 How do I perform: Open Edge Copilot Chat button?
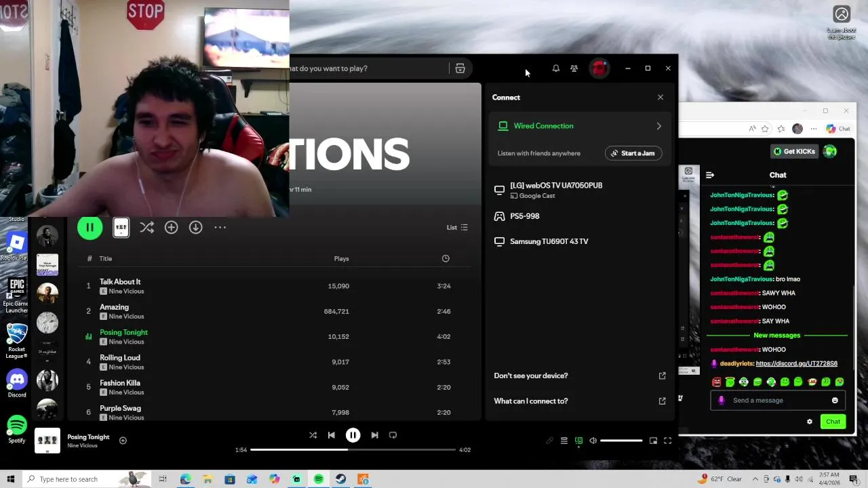(x=838, y=129)
